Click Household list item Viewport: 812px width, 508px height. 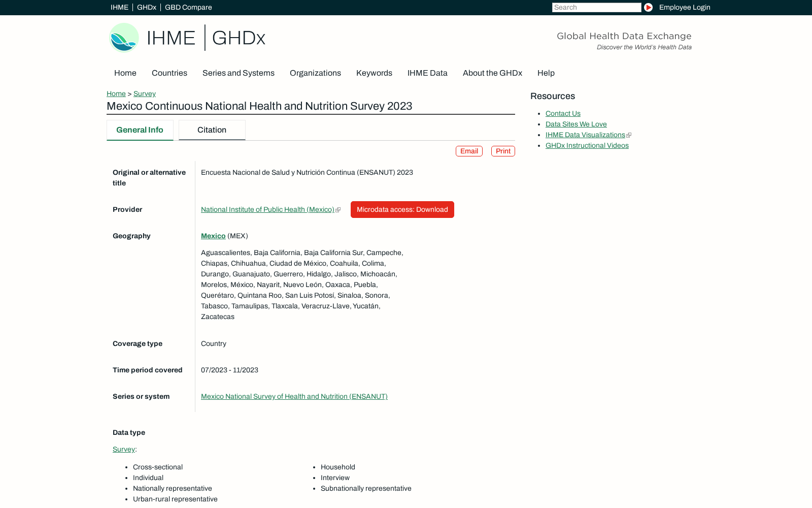pyautogui.click(x=338, y=467)
